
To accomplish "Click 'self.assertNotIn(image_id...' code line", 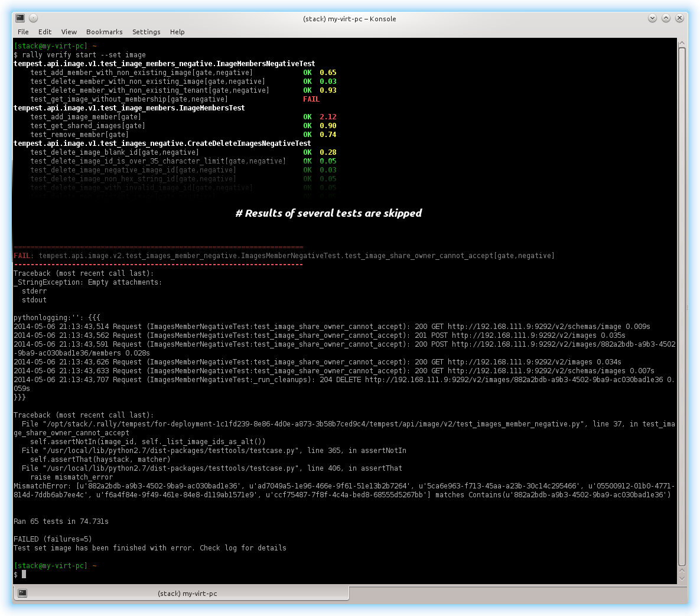I will (148, 441).
